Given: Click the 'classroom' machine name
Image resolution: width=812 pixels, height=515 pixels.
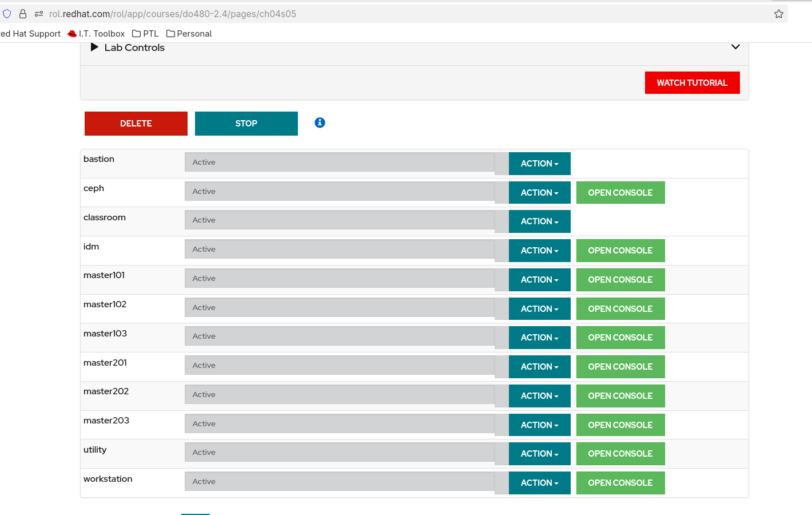Looking at the screenshot, I should 105,217.
